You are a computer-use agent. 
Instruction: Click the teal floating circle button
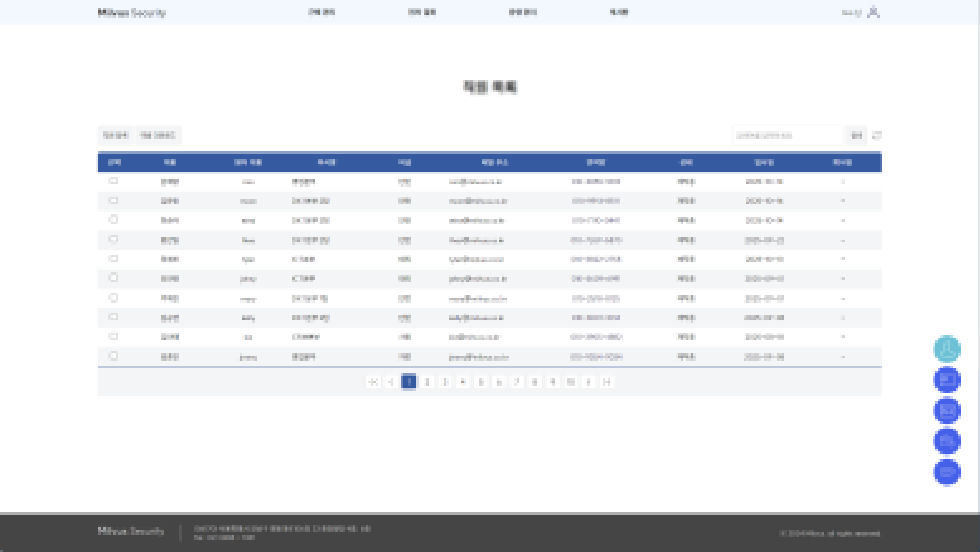click(x=947, y=349)
